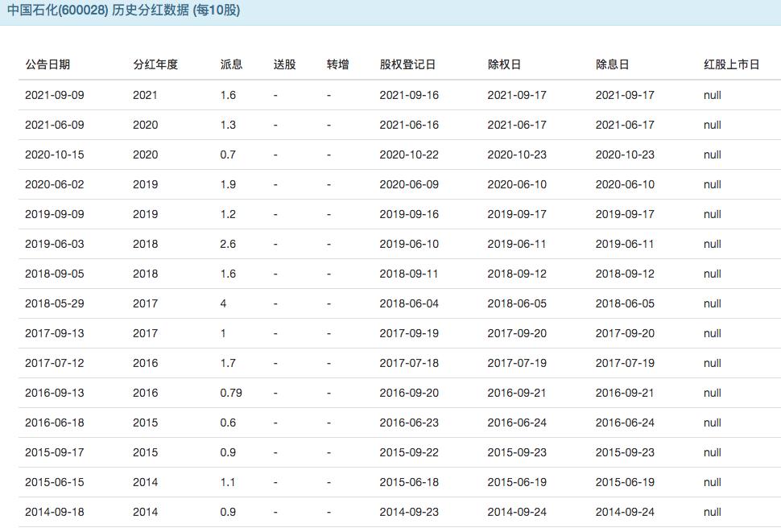
Task: Select announcement date 2017-09-13
Action: (x=55, y=333)
